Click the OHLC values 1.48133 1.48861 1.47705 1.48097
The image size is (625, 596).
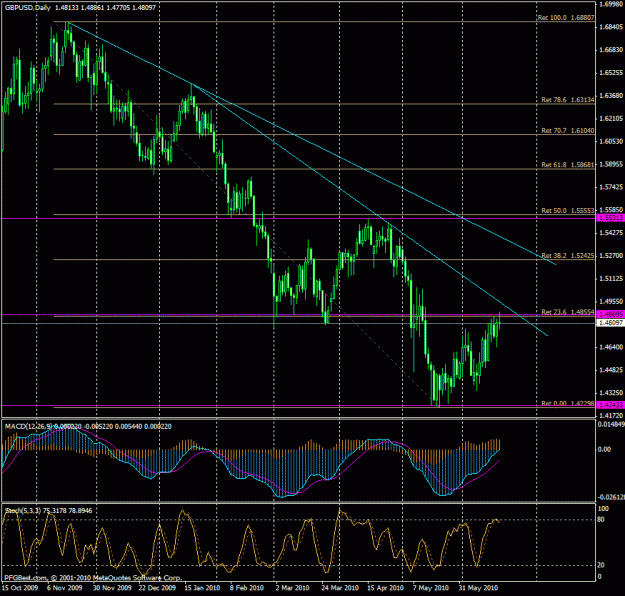click(105, 8)
